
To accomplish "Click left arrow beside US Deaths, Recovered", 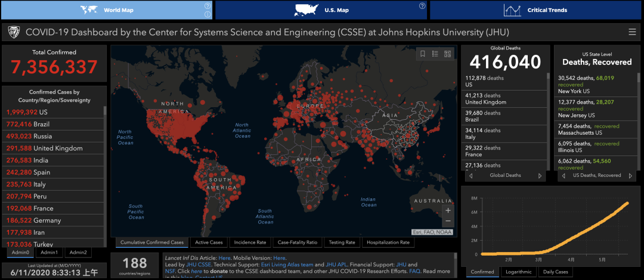I will click(563, 176).
